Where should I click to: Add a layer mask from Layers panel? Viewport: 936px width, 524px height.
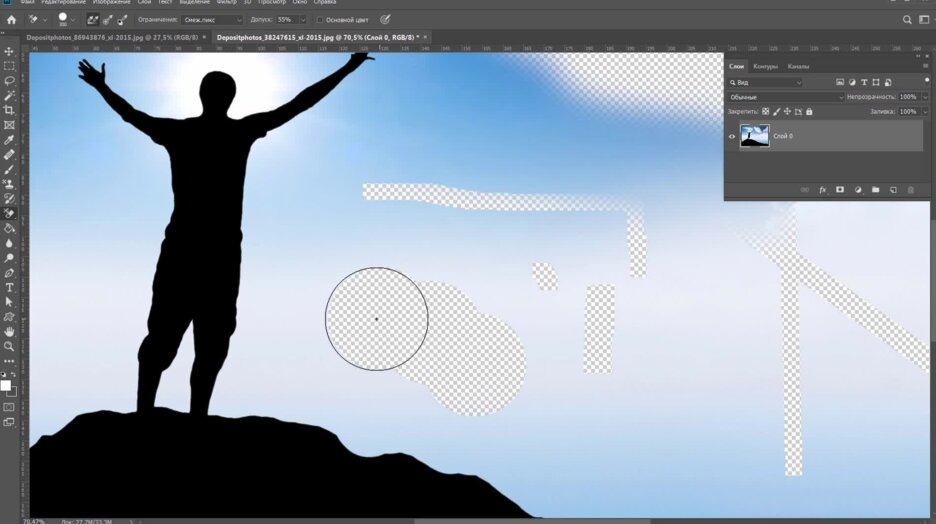[x=840, y=189]
